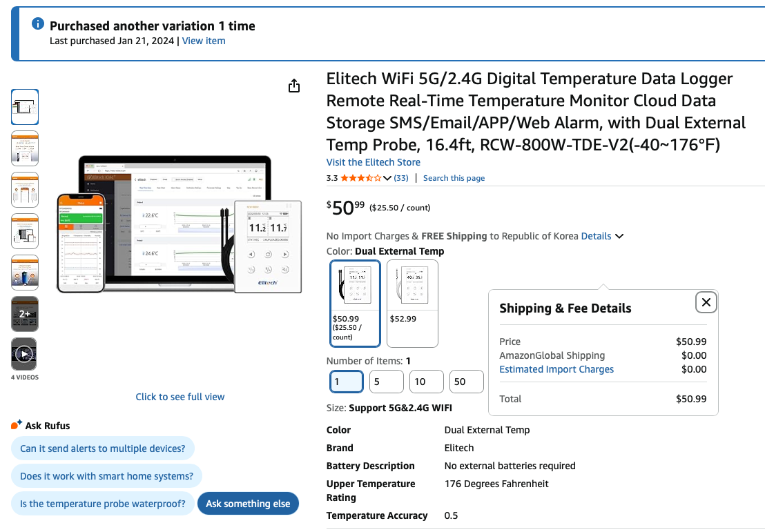Click Total $50.99 in fee details
The image size is (765, 532).
tap(691, 399)
